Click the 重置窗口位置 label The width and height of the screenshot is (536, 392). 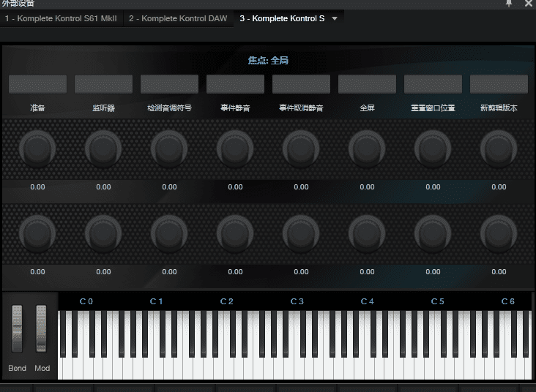pyautogui.click(x=433, y=108)
